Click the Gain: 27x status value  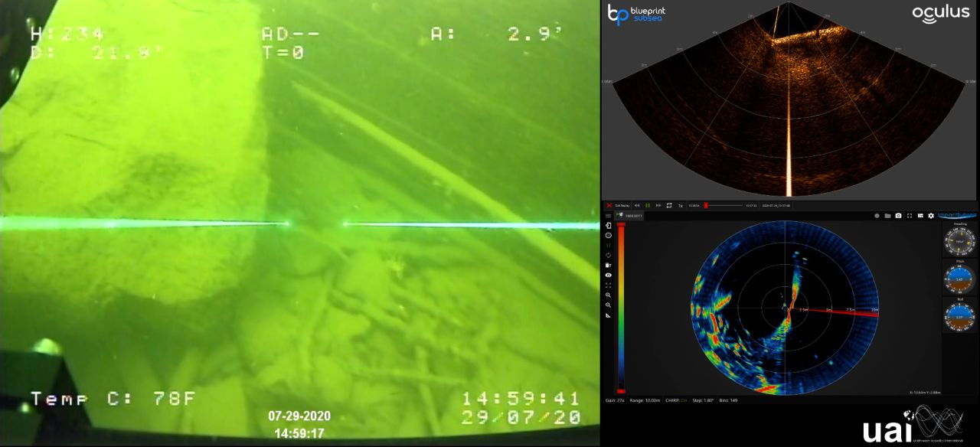point(616,400)
